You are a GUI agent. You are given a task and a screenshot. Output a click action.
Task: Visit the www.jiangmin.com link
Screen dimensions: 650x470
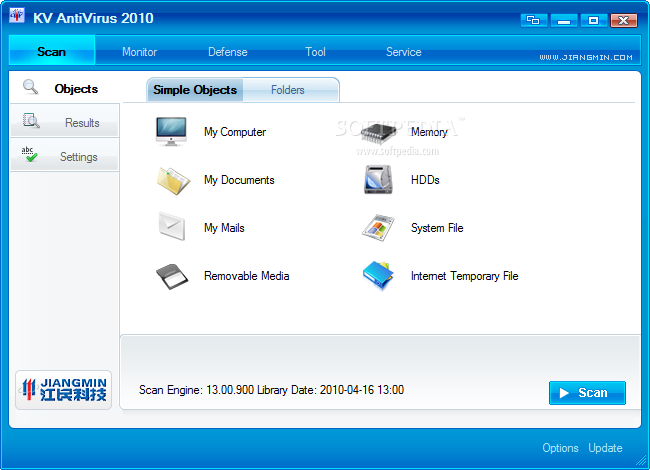coord(586,57)
